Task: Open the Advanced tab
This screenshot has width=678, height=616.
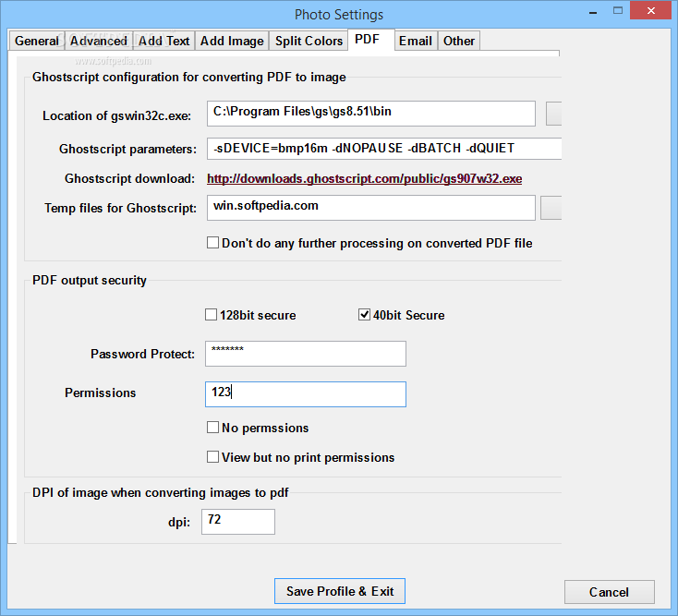Action: click(99, 41)
